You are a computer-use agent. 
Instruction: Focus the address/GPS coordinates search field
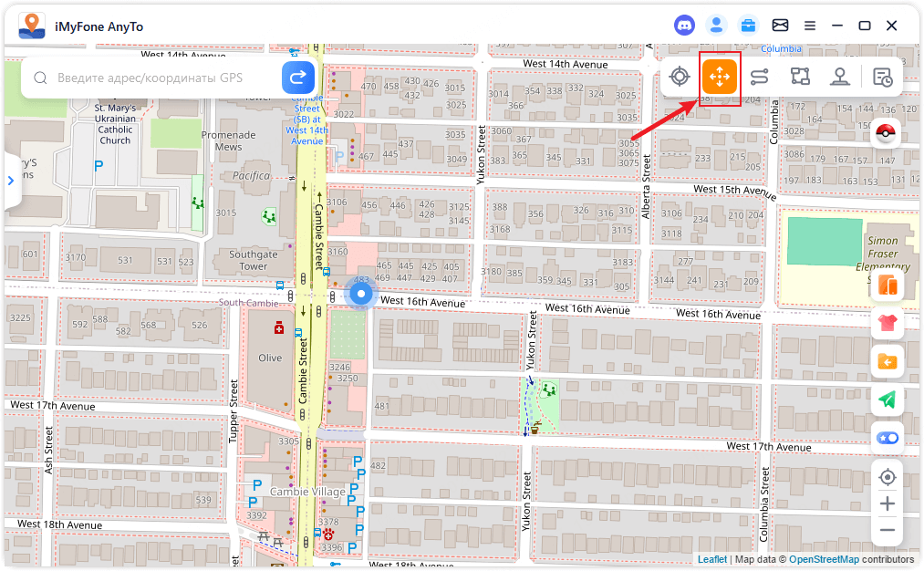pos(151,78)
